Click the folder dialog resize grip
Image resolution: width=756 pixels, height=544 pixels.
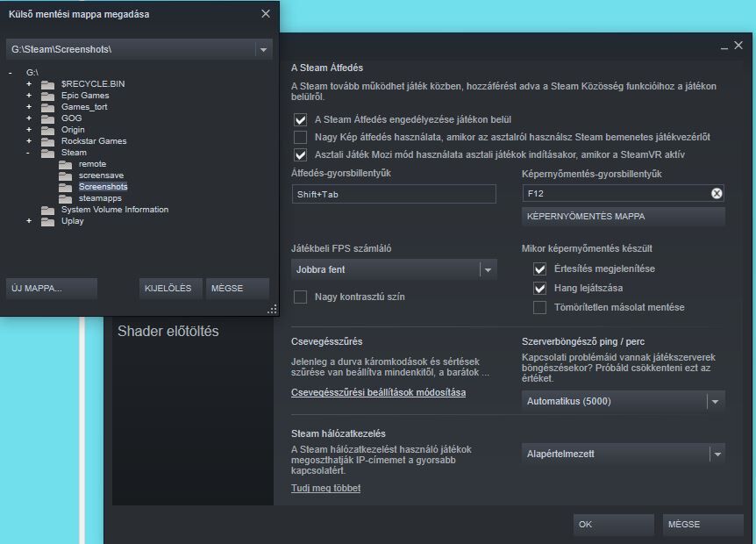(x=273, y=310)
